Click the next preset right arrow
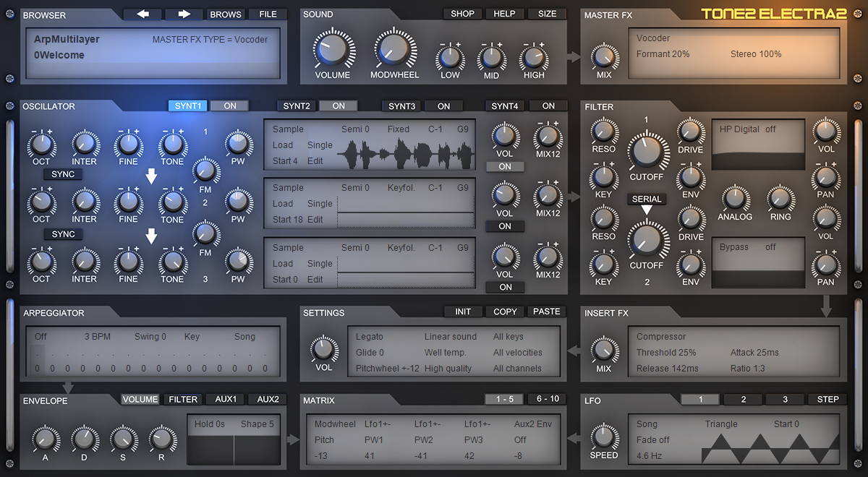This screenshot has height=477, width=868. tap(183, 14)
